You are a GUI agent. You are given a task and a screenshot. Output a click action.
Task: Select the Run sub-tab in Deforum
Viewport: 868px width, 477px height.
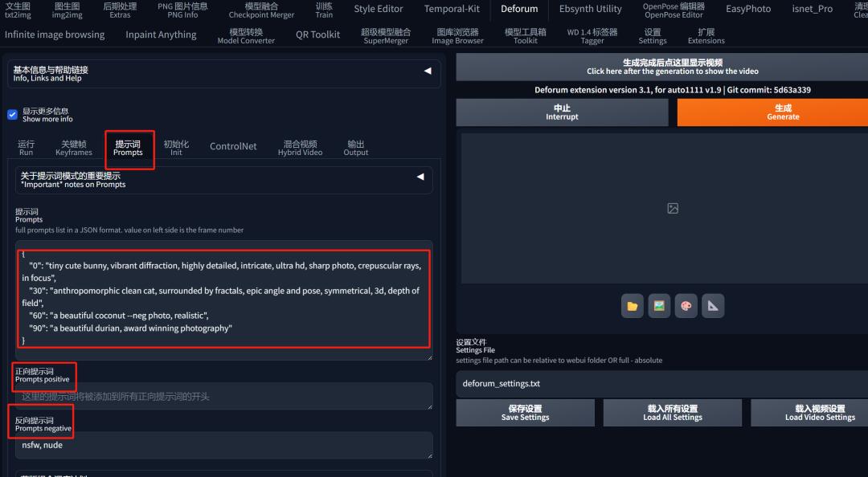pos(26,148)
